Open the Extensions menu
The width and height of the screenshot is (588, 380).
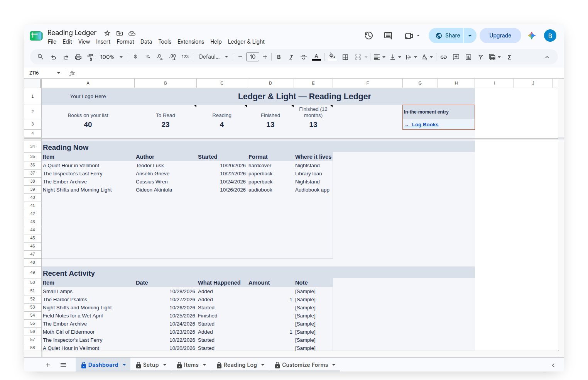(x=191, y=42)
